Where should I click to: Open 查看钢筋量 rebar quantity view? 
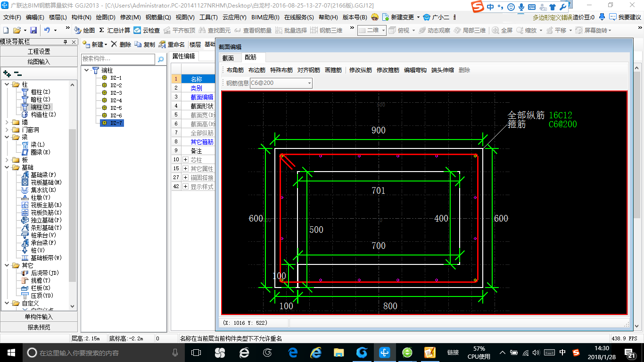253,30
